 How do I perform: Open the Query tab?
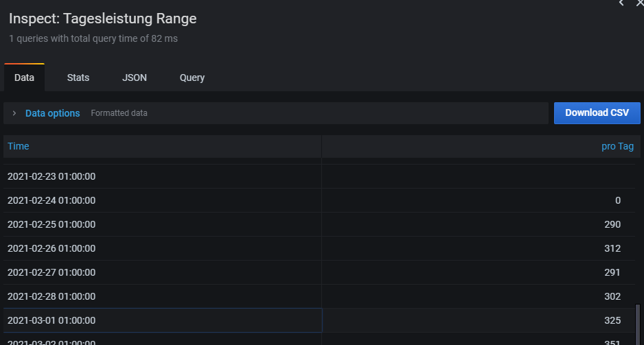click(192, 78)
